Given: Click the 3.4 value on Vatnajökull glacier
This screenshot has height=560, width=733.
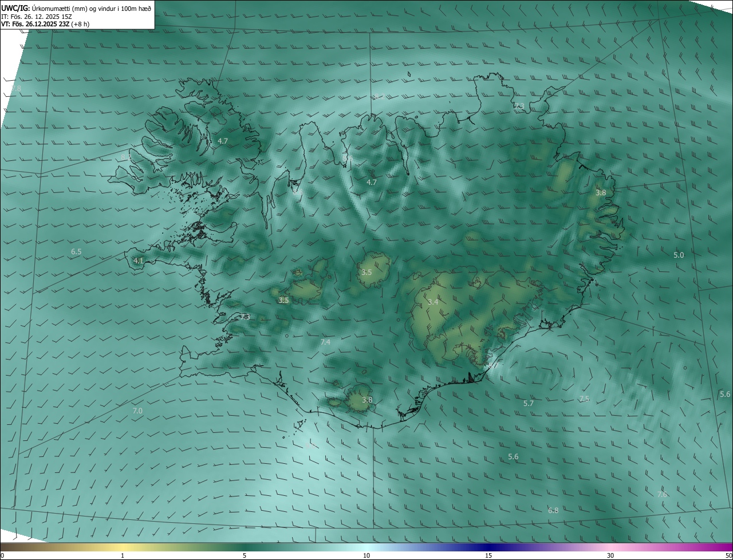Looking at the screenshot, I should [433, 302].
